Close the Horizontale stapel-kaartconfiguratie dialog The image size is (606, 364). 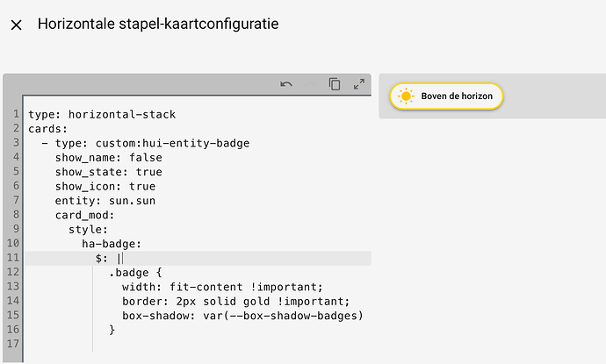pyautogui.click(x=16, y=25)
